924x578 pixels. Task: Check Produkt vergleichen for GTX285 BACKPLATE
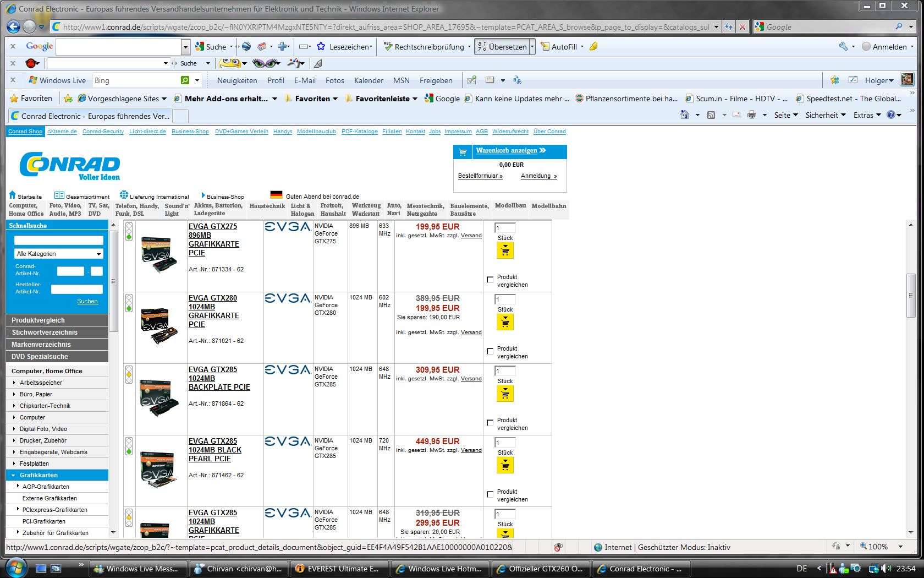pos(490,423)
